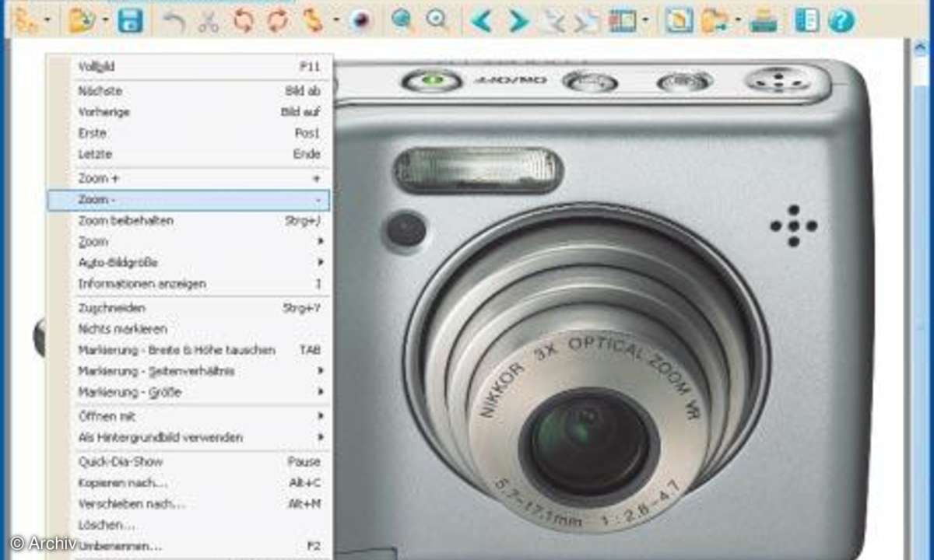The image size is (934, 560).
Task: Choose Vorherige from the context menu
Action: pyautogui.click(x=189, y=112)
